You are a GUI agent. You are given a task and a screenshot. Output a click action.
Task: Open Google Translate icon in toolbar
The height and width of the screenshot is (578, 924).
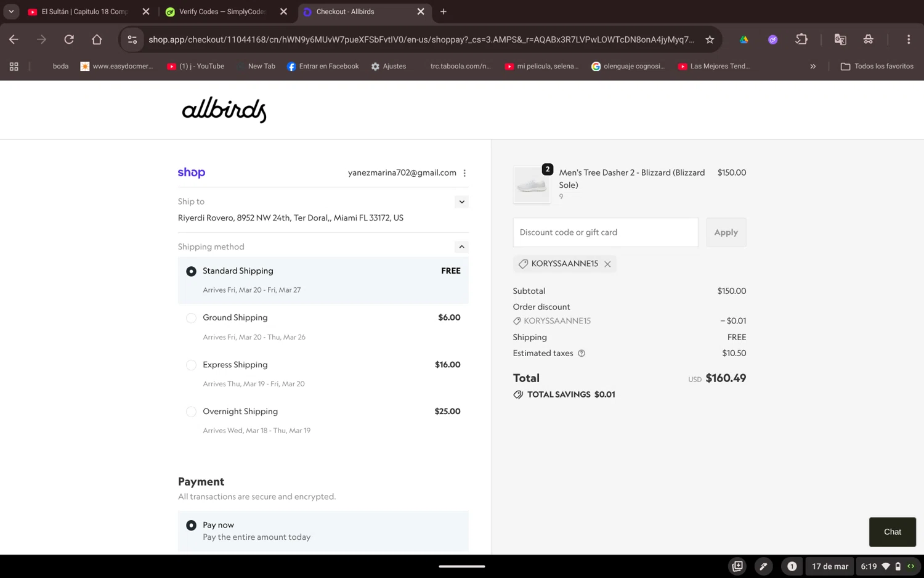click(840, 39)
